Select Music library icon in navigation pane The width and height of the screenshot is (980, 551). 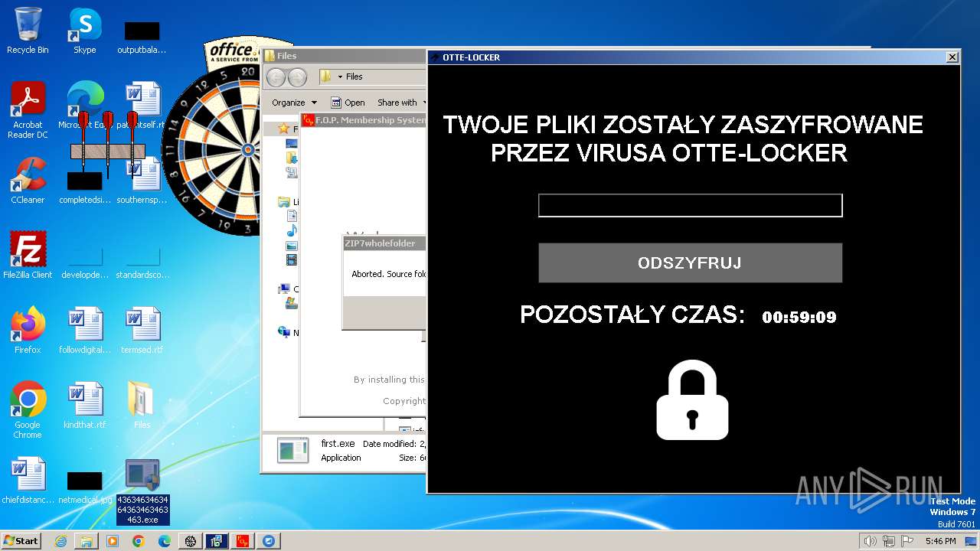[x=292, y=231]
